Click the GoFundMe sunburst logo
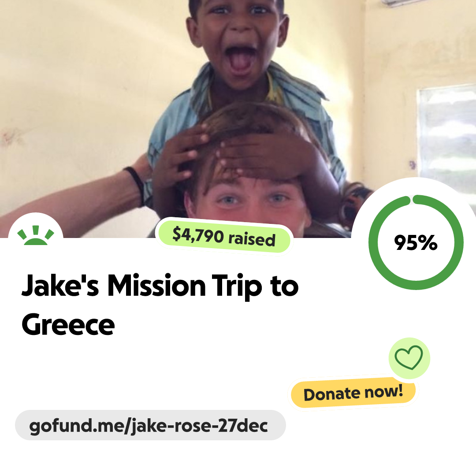This screenshot has width=476, height=476. (x=36, y=235)
